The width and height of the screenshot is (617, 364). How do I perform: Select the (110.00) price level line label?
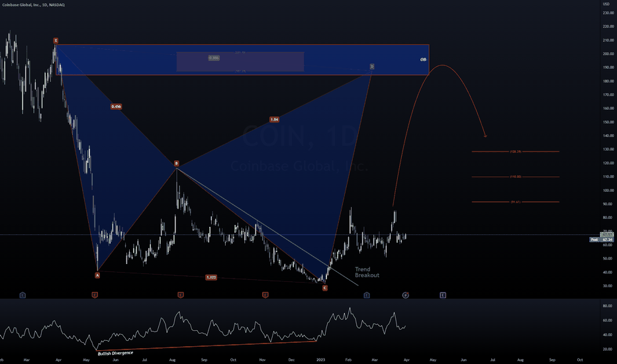click(x=516, y=177)
